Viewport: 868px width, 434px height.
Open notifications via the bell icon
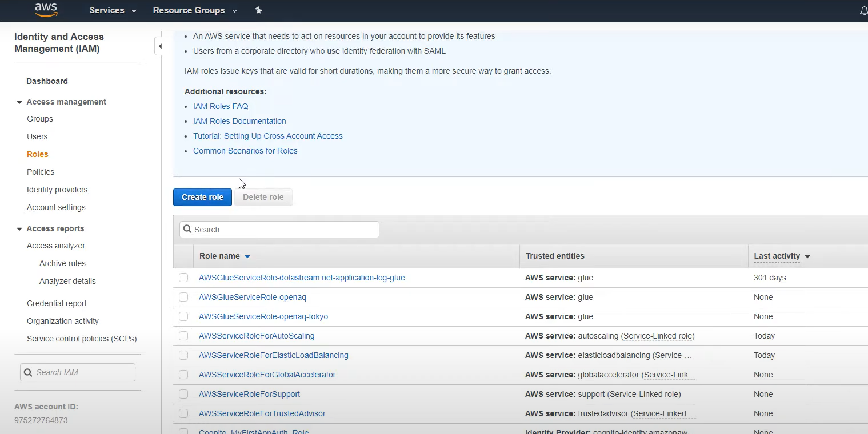tap(863, 10)
